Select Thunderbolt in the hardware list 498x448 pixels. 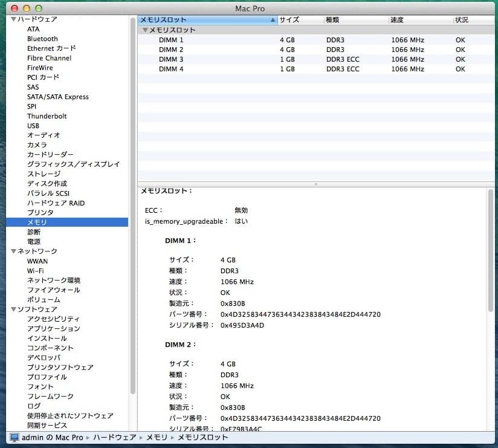coord(47,115)
